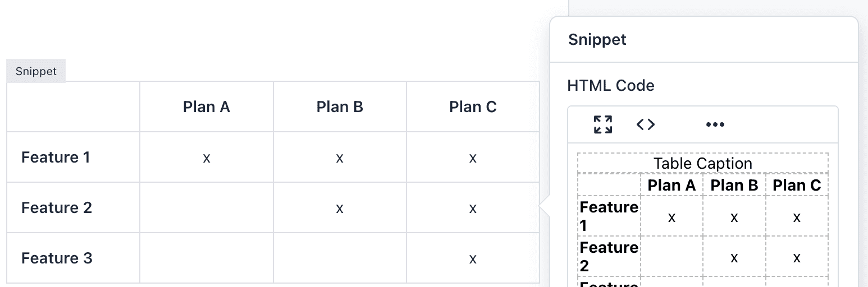
Task: Click the Plan B header in page table
Action: pos(340,107)
